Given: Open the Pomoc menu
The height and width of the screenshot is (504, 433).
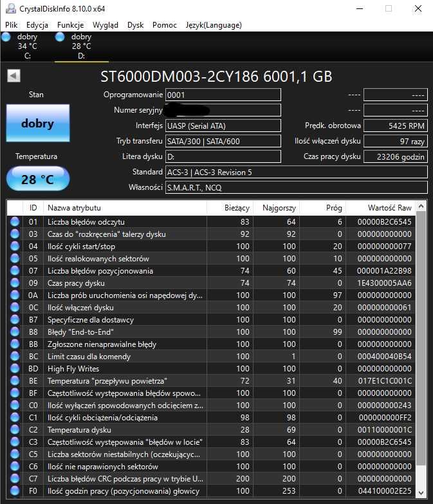Looking at the screenshot, I should [x=165, y=25].
